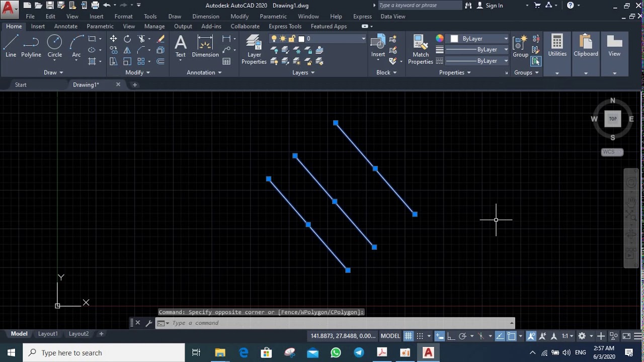Click the Sign In button
The height and width of the screenshot is (362, 644).
490,6
